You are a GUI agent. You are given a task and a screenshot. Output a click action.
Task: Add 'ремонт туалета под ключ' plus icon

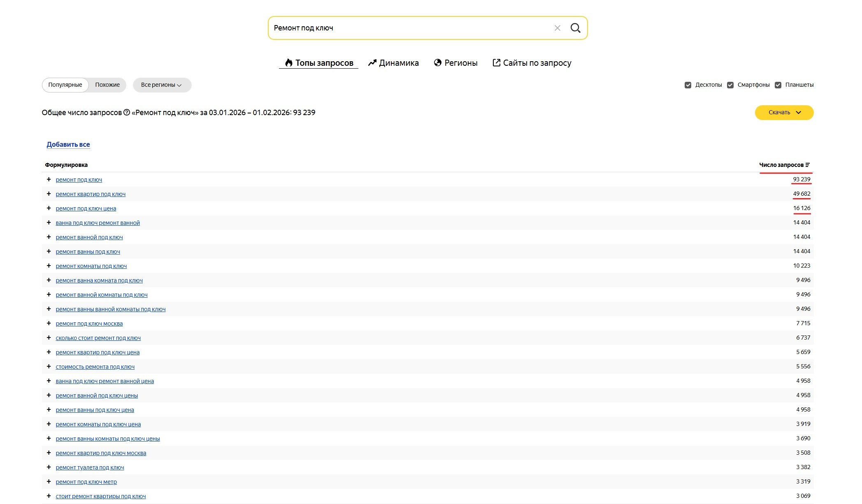point(49,467)
